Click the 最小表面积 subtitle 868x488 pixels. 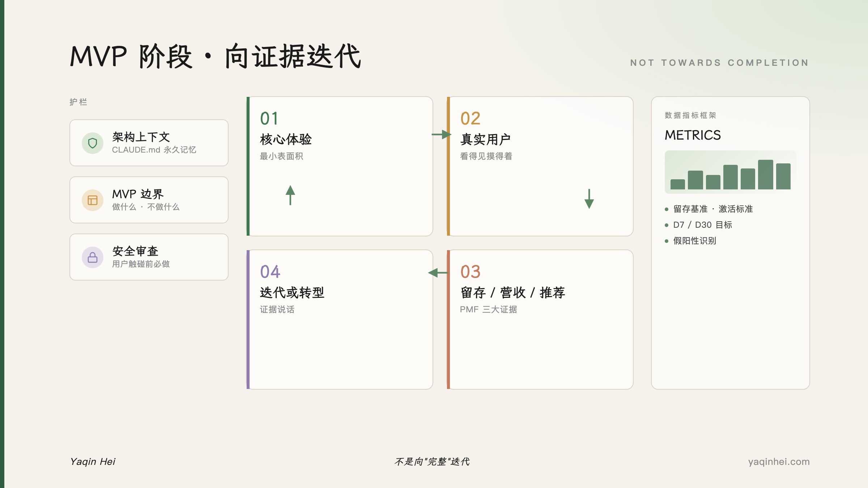pyautogui.click(x=281, y=156)
